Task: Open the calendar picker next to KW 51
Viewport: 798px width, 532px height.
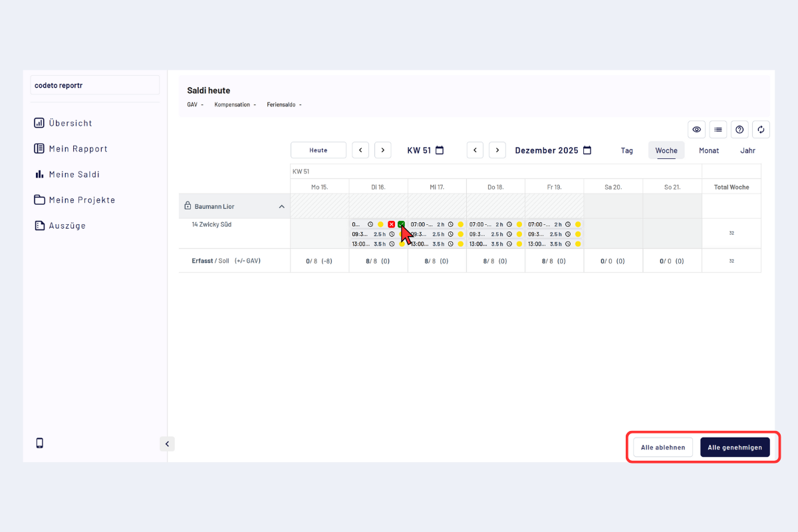Action: tap(440, 150)
